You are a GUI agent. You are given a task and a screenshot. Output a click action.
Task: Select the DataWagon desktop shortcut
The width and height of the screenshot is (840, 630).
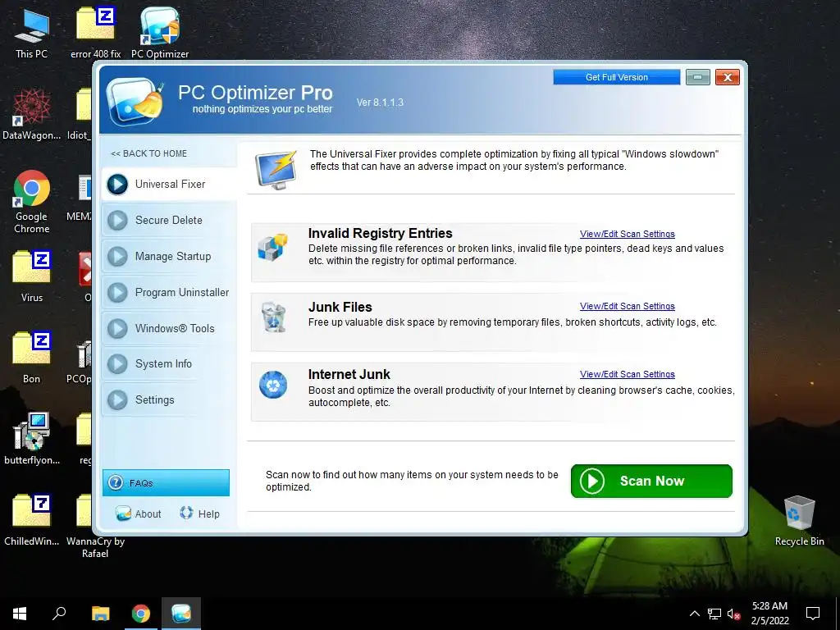(32, 115)
